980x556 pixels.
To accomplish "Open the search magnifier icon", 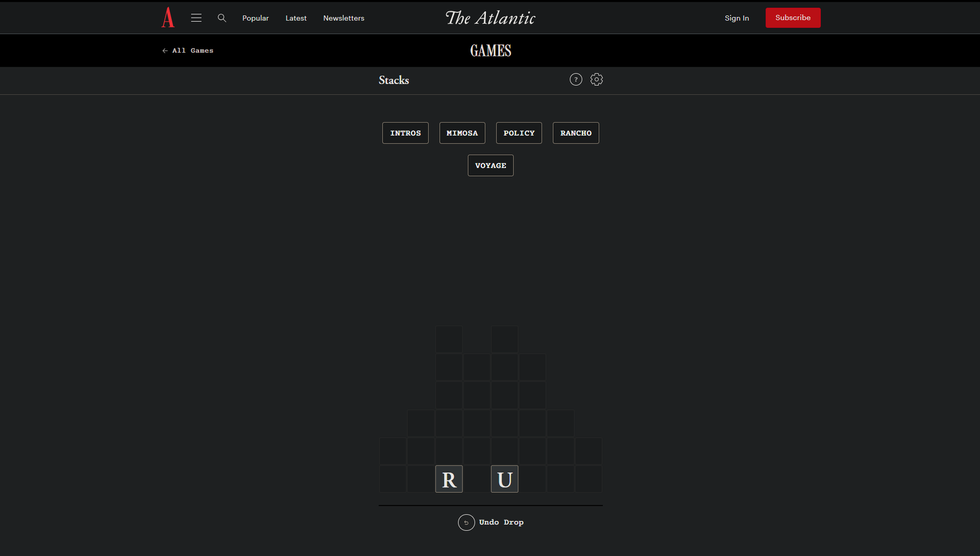I will [222, 18].
